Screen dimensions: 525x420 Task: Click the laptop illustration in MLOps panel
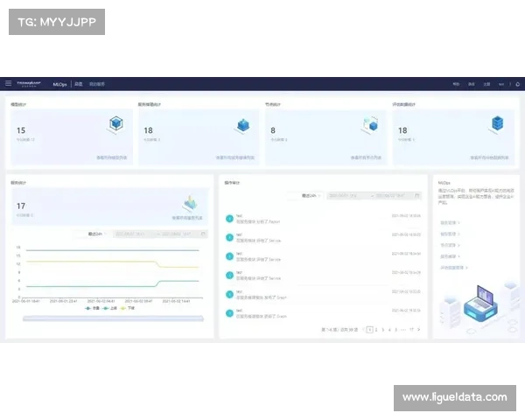tap(480, 304)
